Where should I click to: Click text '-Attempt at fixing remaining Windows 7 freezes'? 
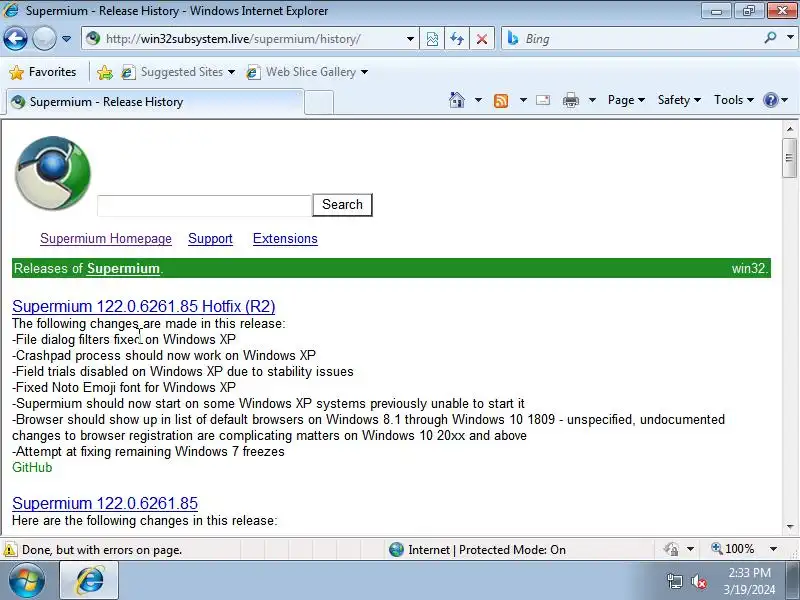(x=148, y=452)
